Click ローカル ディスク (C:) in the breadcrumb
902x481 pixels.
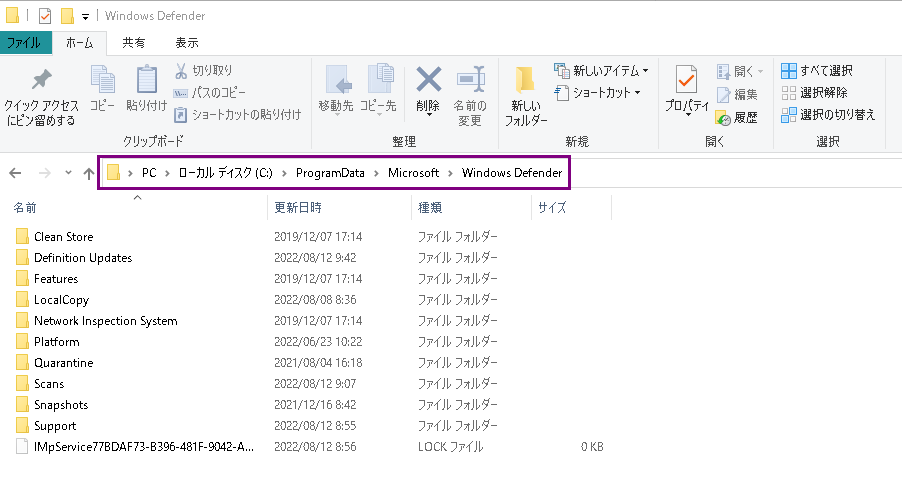[226, 173]
